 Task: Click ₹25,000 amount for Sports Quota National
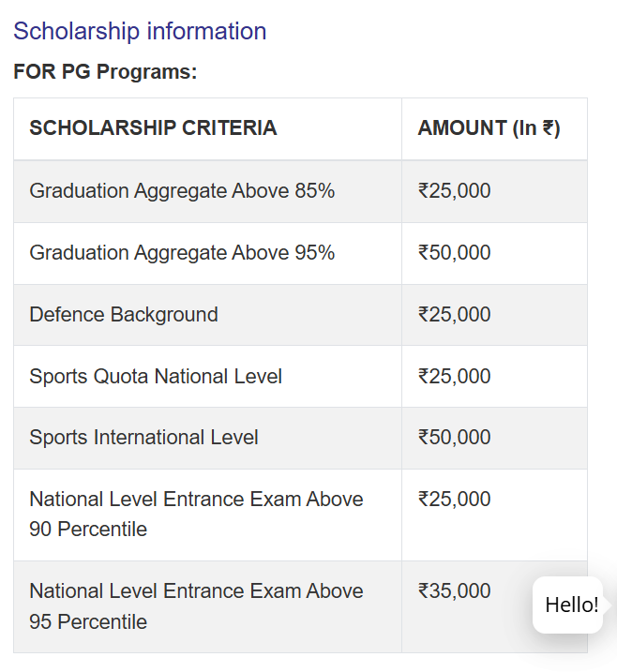455,377
